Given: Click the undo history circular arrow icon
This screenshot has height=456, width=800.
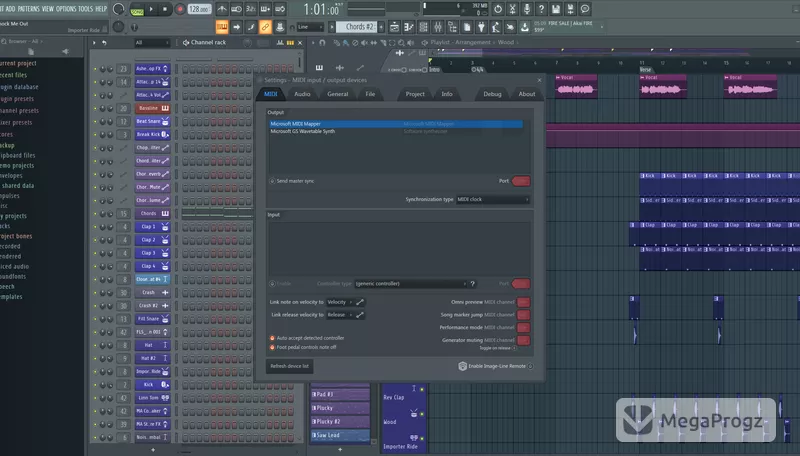Looking at the screenshot, I should pyautogui.click(x=498, y=9).
